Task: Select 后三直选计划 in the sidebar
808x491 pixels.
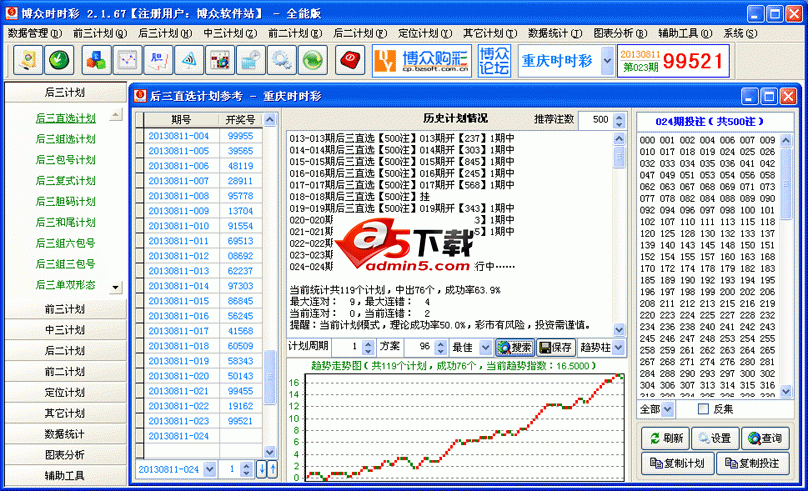Action: 65,118
